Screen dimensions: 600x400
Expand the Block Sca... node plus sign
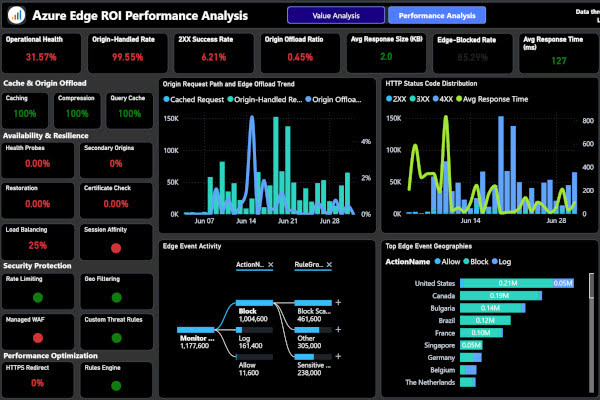(338, 302)
